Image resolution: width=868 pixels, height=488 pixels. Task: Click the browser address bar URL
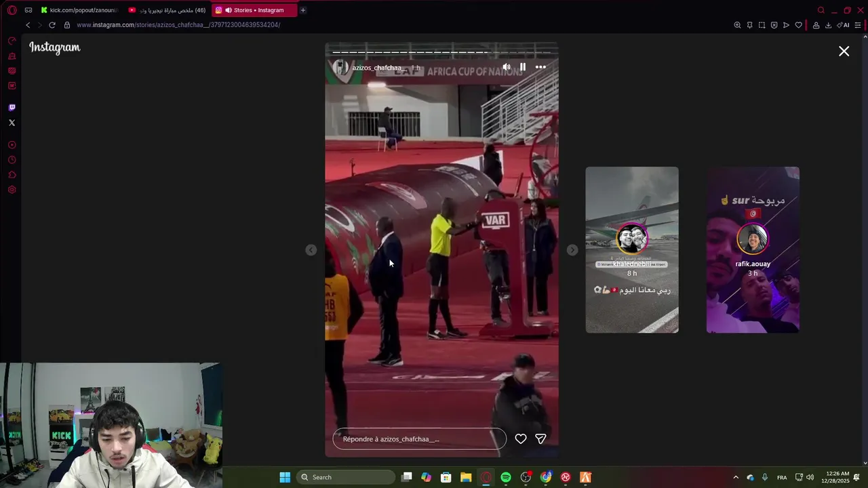coord(178,25)
